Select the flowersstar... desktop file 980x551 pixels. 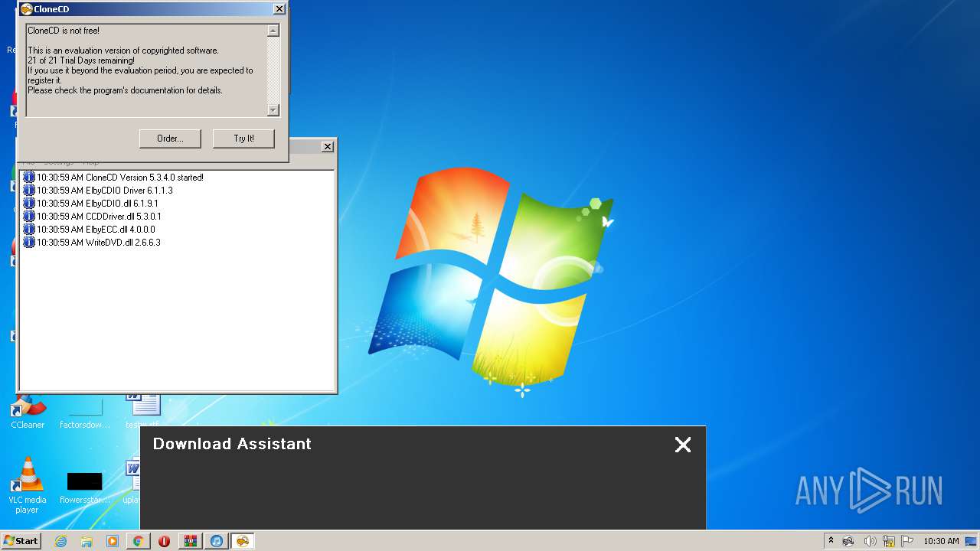(x=84, y=488)
